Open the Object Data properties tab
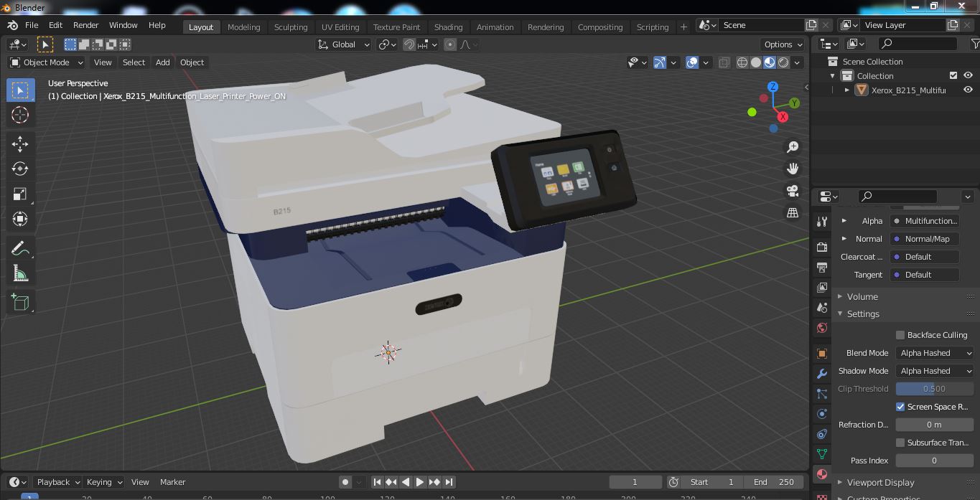Image resolution: width=980 pixels, height=500 pixels. (x=822, y=454)
